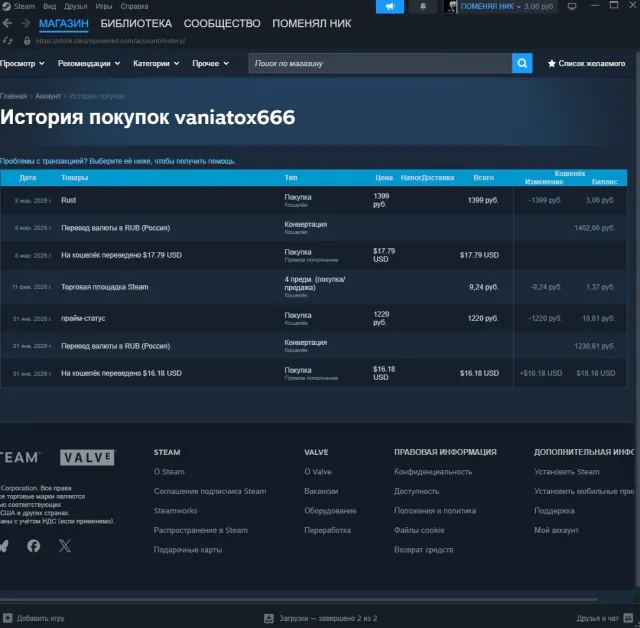The image size is (640, 628).
Task: Open the Facebook icon link
Action: click(x=33, y=546)
